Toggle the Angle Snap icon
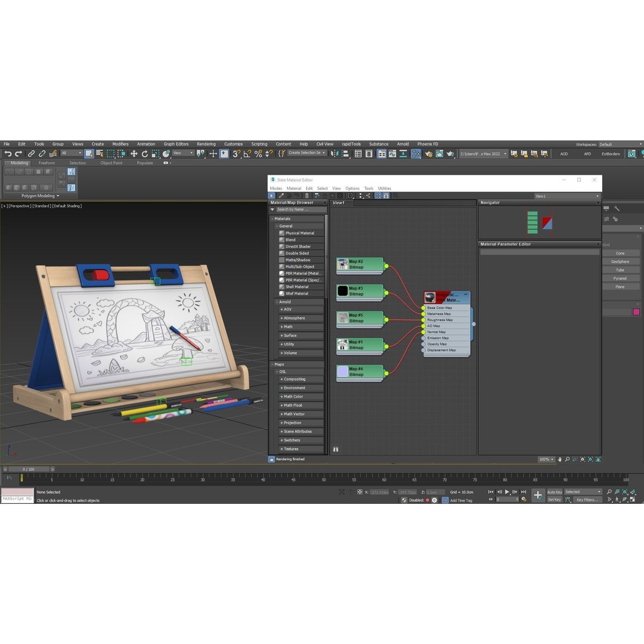644x644 pixels. coord(247,154)
